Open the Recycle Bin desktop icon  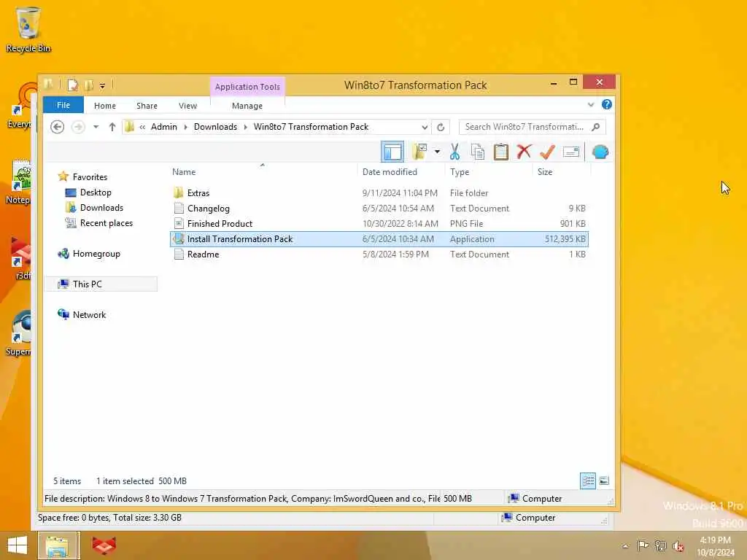(x=28, y=29)
